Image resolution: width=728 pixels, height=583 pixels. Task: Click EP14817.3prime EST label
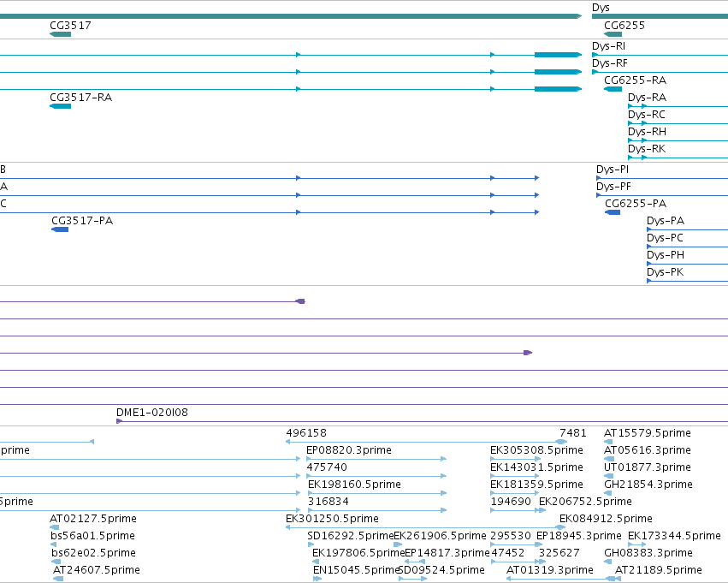coord(447,553)
